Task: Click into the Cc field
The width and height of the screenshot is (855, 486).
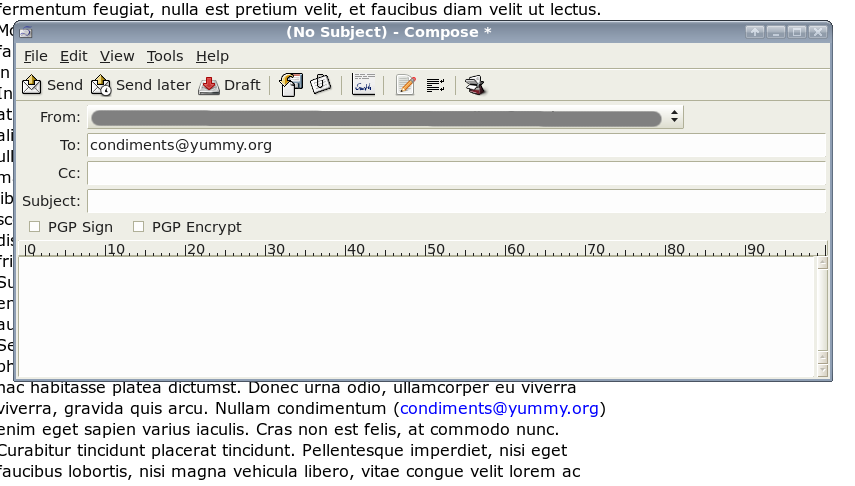Action: 456,173
